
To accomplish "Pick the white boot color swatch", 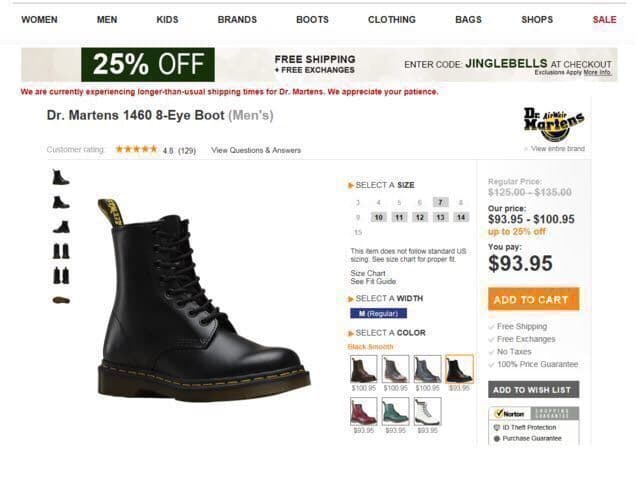I will click(x=427, y=411).
